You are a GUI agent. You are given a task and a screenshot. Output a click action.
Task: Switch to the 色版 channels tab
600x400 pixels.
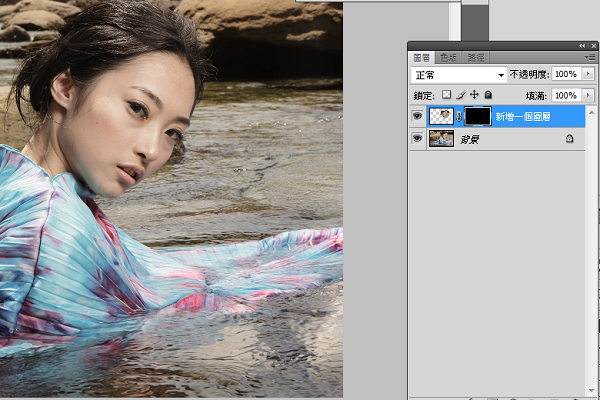coord(448,58)
